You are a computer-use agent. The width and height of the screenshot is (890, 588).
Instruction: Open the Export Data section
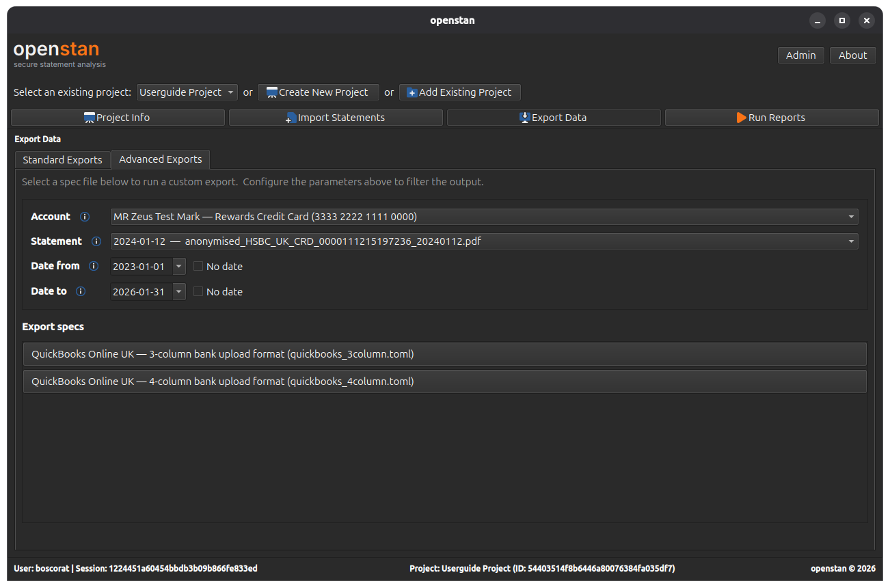tap(554, 118)
